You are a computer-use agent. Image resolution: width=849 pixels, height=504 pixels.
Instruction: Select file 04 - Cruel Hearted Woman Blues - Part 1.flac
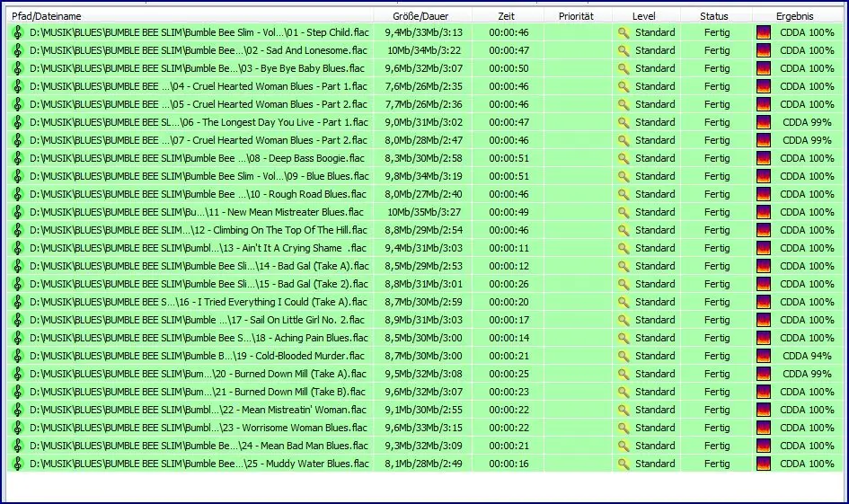(199, 86)
